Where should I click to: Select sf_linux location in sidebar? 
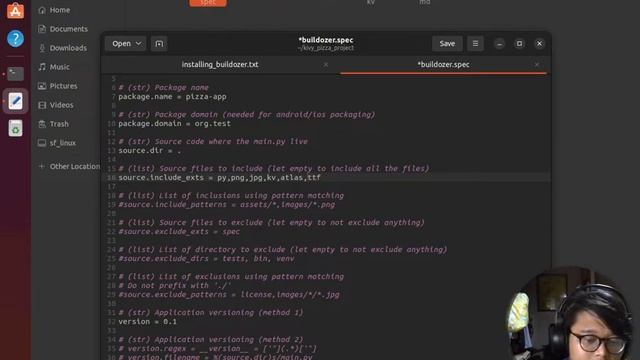click(62, 143)
